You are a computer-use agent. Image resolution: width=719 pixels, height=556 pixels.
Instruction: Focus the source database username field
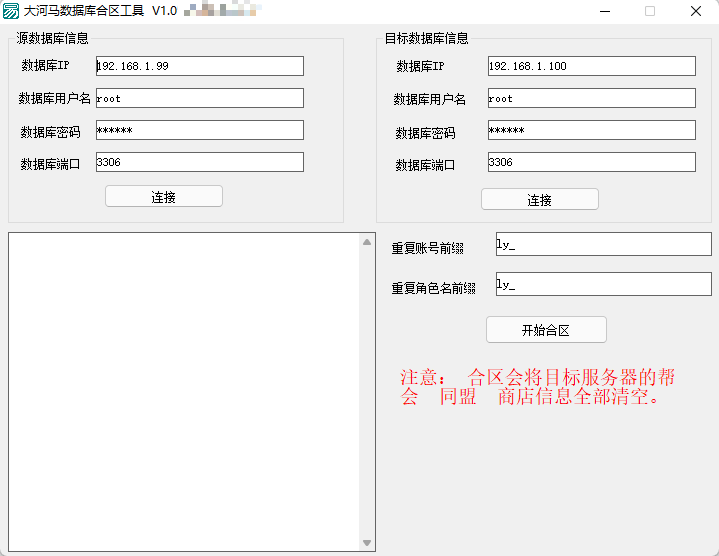tap(199, 98)
